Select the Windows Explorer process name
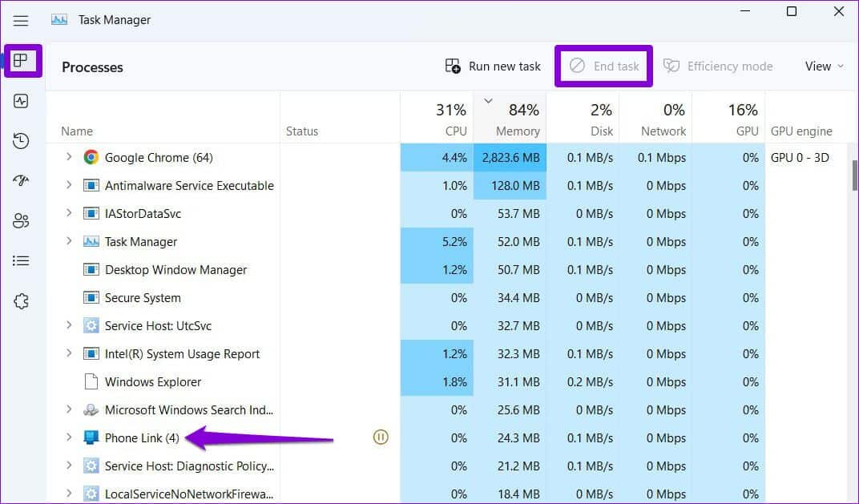The image size is (859, 504). coord(153,382)
